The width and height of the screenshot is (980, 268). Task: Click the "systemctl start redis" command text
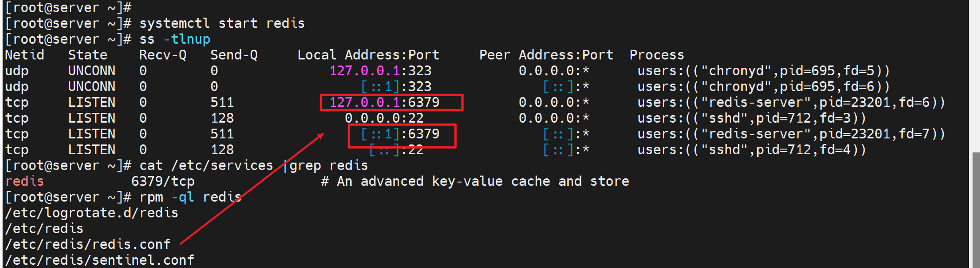(222, 23)
